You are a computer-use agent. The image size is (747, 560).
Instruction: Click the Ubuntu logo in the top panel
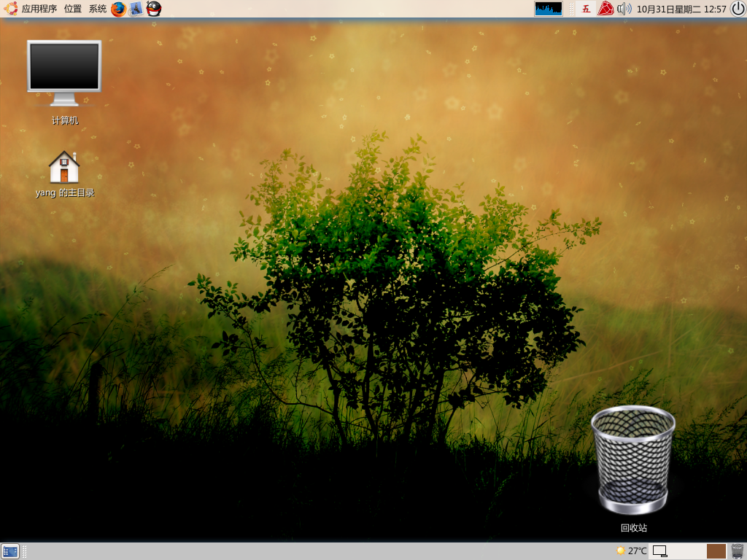[x=10, y=9]
